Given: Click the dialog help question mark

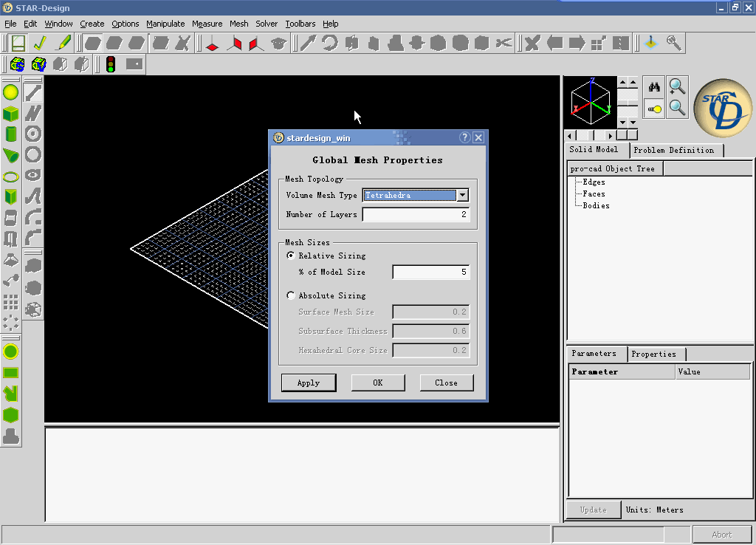Looking at the screenshot, I should coord(465,137).
